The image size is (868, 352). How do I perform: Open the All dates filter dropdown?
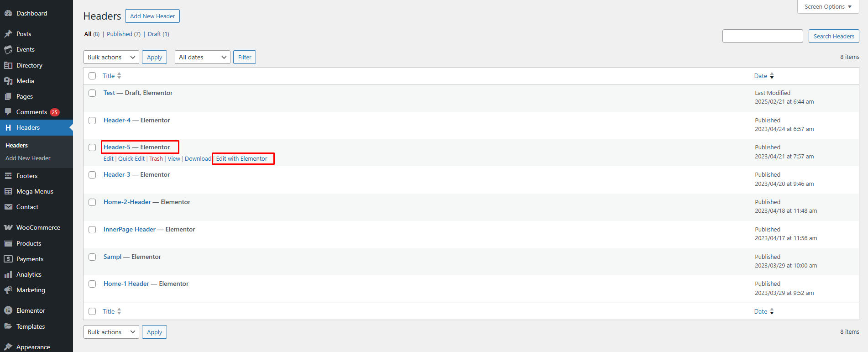pyautogui.click(x=202, y=57)
